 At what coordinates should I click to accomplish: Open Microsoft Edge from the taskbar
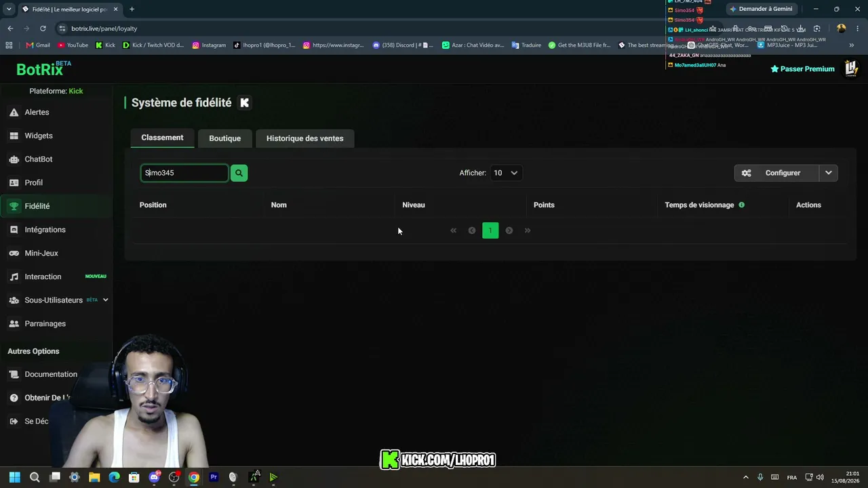tap(115, 477)
